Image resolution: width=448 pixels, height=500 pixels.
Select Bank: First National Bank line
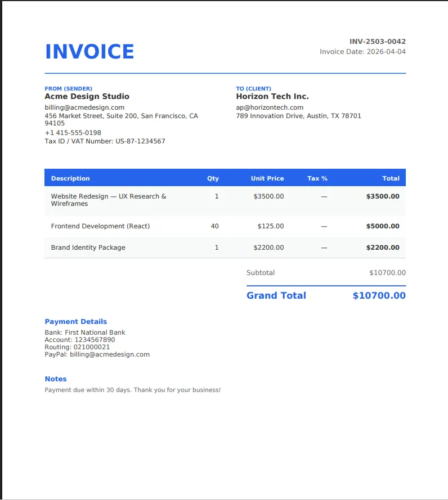click(x=85, y=332)
